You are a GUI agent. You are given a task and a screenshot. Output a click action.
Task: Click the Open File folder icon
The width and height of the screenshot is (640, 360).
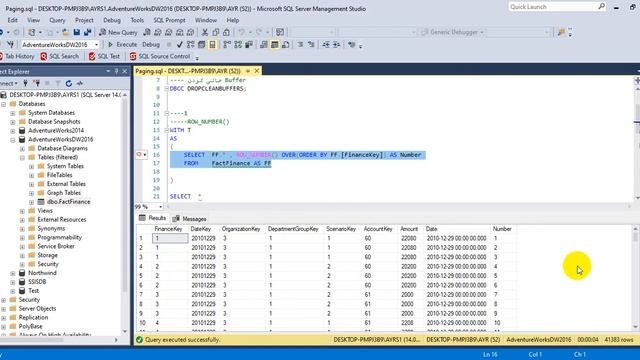point(65,32)
